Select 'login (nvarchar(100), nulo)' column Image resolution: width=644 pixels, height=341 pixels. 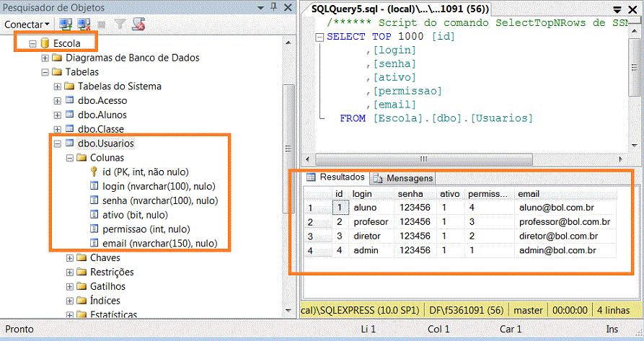159,186
